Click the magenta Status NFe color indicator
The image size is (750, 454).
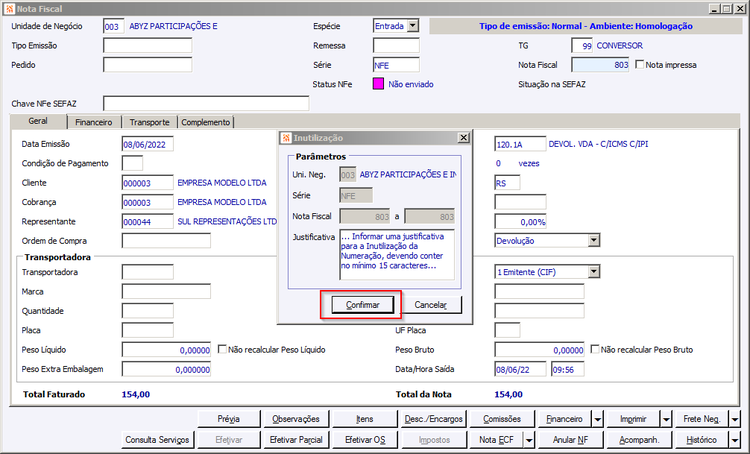(x=378, y=84)
